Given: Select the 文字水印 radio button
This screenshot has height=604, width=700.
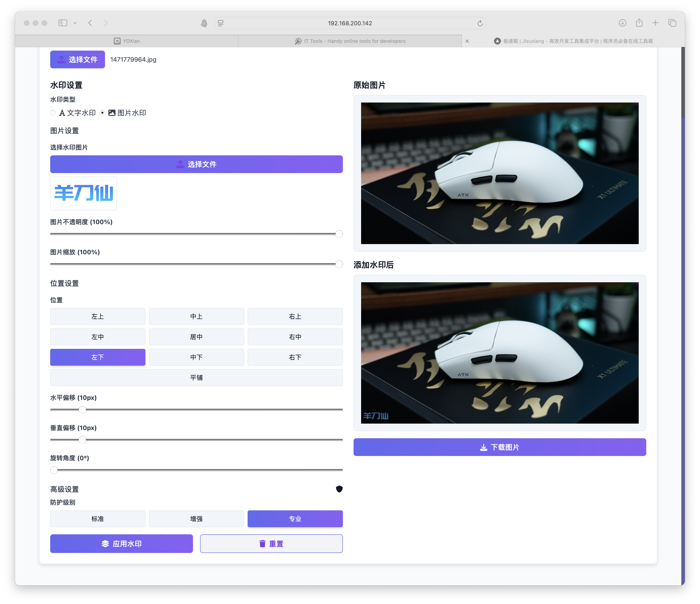Looking at the screenshot, I should (53, 113).
